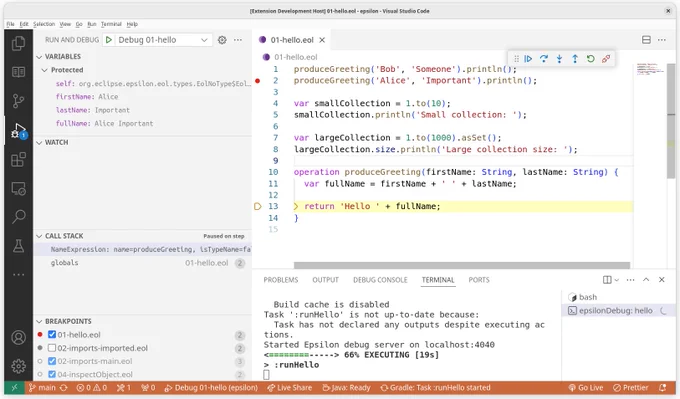Screen dimensions: 680x399
Task: Open notifications bell in status bar
Action: pyautogui.click(x=663, y=388)
